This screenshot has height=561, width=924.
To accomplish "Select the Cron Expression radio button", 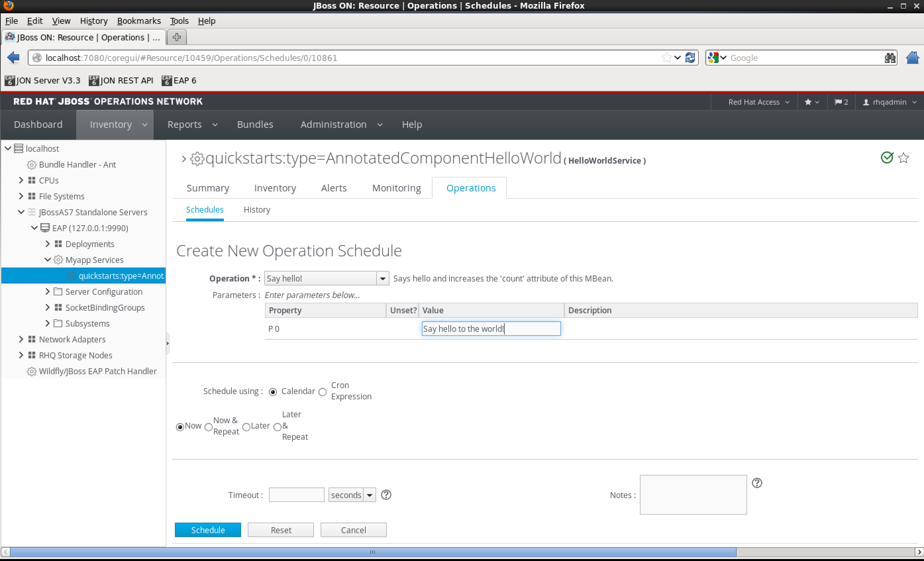I will pyautogui.click(x=323, y=392).
